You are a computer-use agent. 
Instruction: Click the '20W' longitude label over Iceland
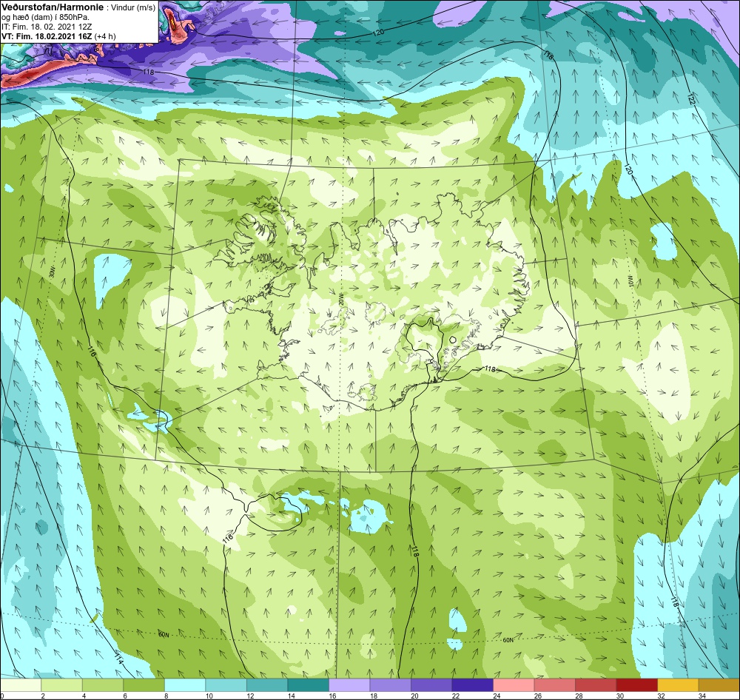(x=340, y=300)
